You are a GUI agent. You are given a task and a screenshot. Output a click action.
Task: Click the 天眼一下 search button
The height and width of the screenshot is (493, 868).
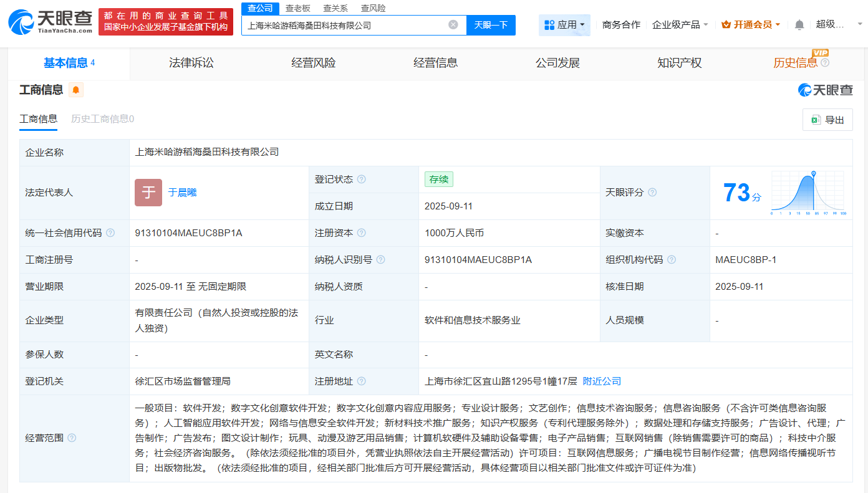pyautogui.click(x=491, y=25)
